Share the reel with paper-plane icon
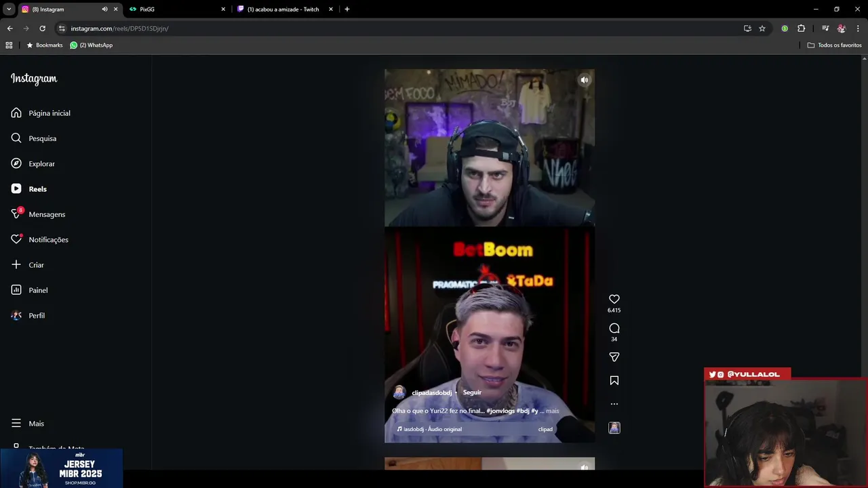The image size is (868, 488). click(x=614, y=357)
